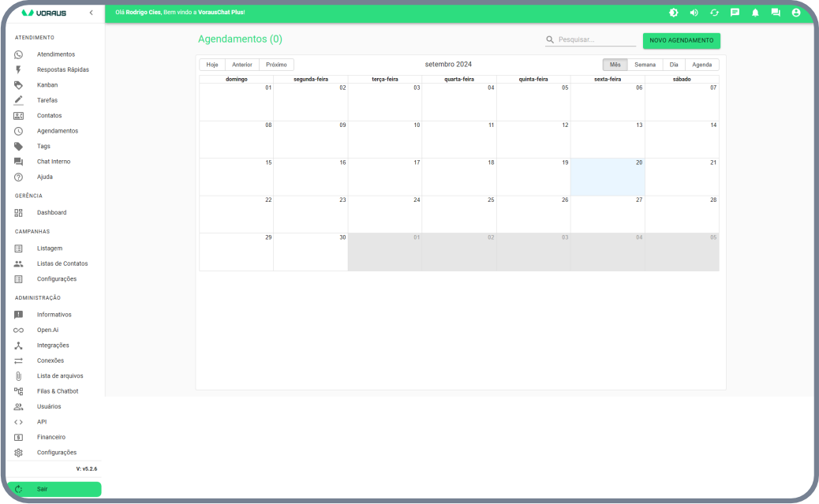
Task: Toggle dark mode brightness icon
Action: coord(673,13)
